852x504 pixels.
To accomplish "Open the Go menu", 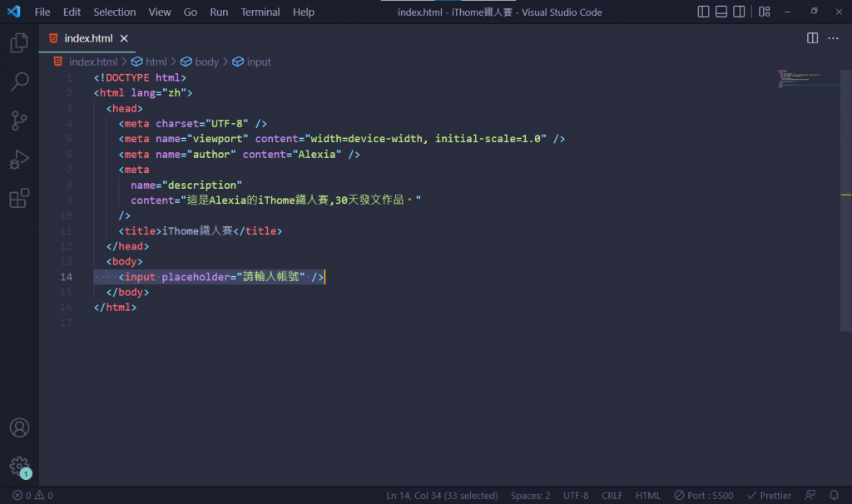I will click(191, 12).
